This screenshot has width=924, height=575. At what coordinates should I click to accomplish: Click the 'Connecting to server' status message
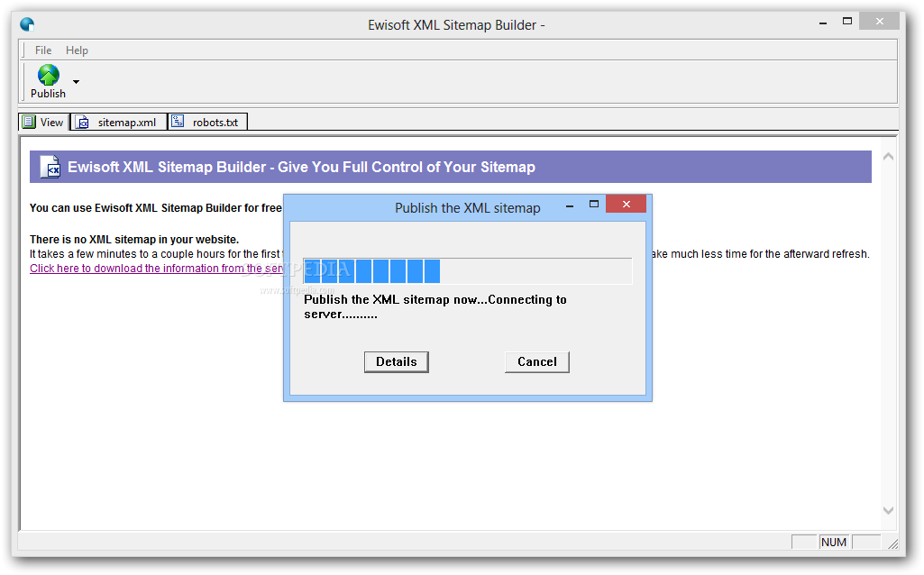tap(435, 307)
